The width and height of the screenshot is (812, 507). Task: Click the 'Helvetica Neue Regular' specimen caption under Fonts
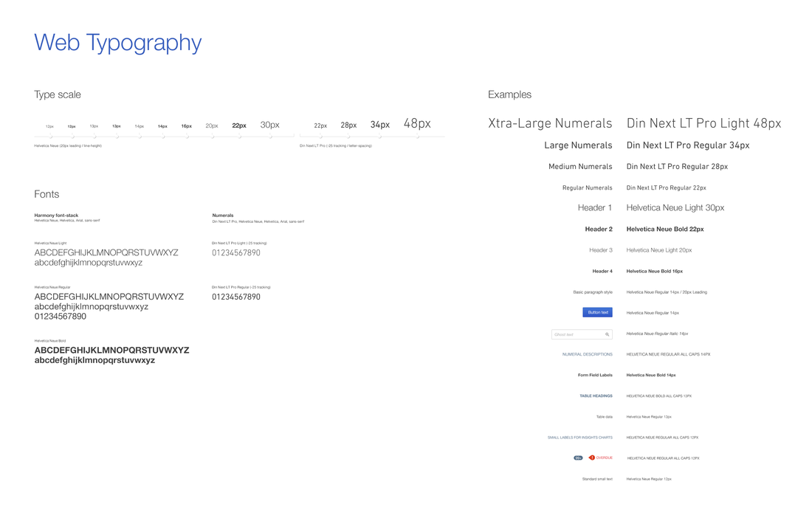[52, 287]
